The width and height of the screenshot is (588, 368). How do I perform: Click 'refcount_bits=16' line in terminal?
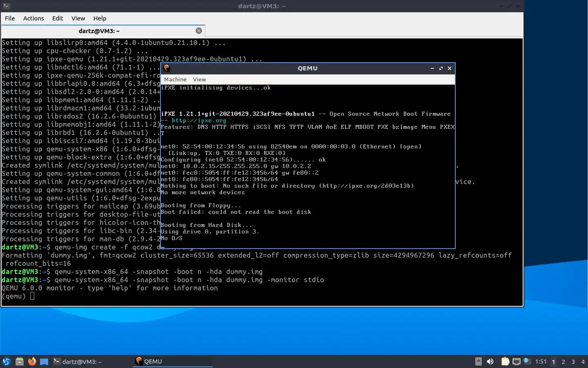pos(38,263)
